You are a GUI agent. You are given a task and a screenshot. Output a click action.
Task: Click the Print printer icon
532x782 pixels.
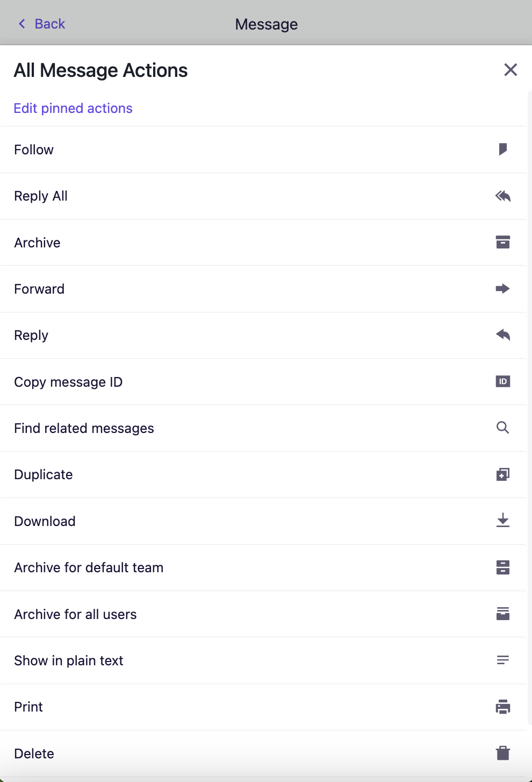[x=503, y=707]
